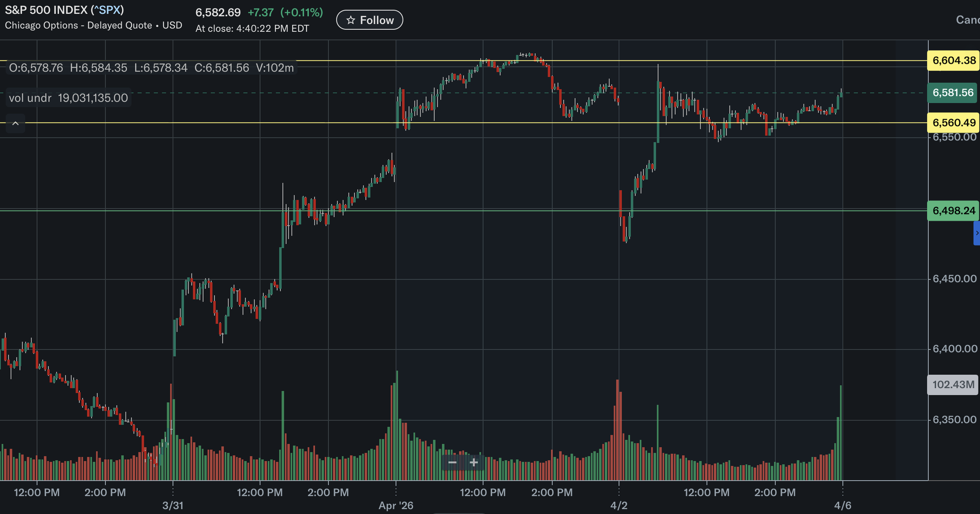Click the 4/6 date marker
The width and height of the screenshot is (980, 514).
842,505
